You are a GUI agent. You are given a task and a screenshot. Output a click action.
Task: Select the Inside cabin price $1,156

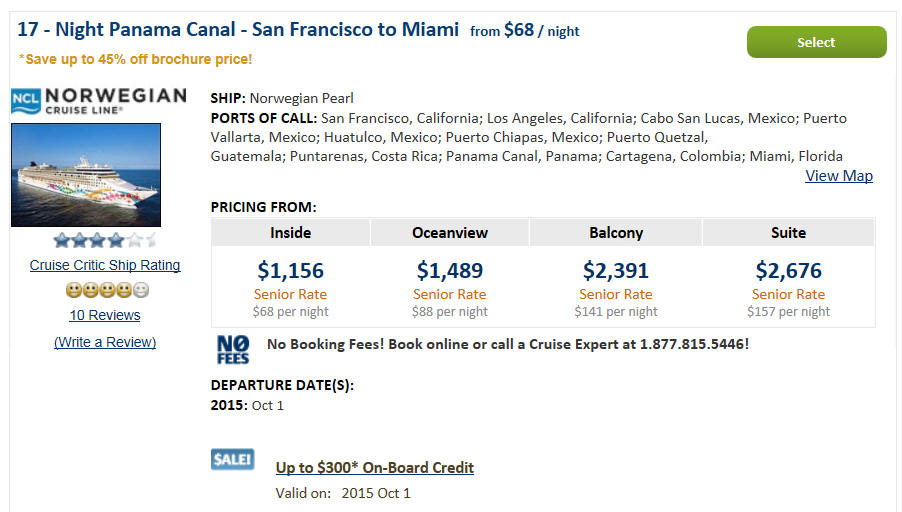[291, 270]
